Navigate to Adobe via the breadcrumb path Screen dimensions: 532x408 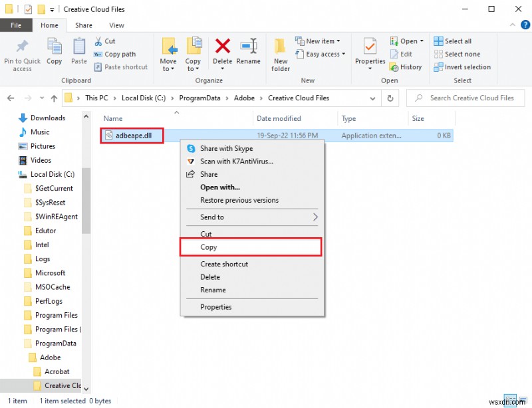(244, 98)
